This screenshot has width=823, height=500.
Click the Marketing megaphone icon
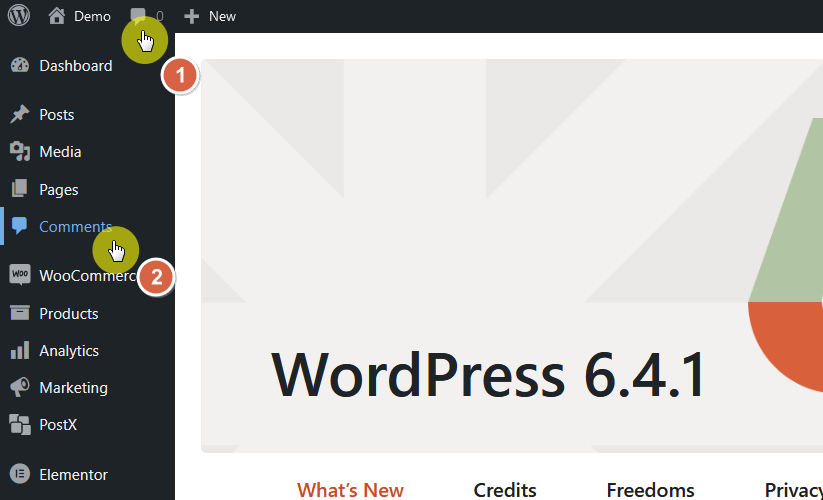pyautogui.click(x=20, y=387)
